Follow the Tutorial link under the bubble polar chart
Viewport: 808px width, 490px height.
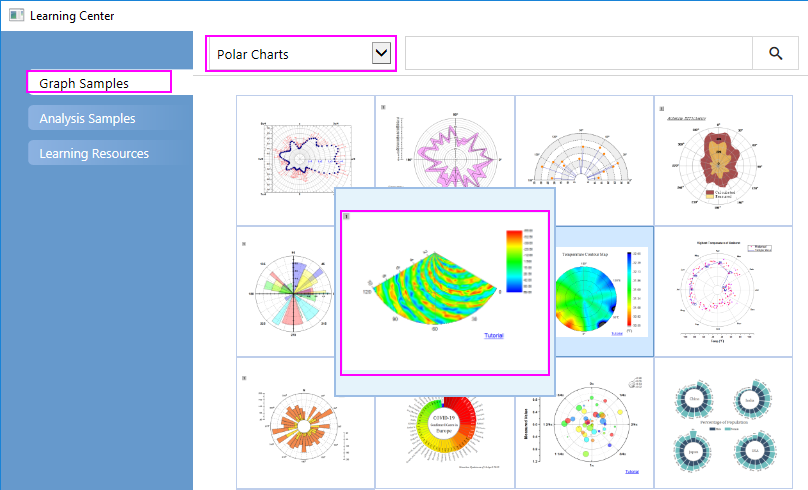632,471
